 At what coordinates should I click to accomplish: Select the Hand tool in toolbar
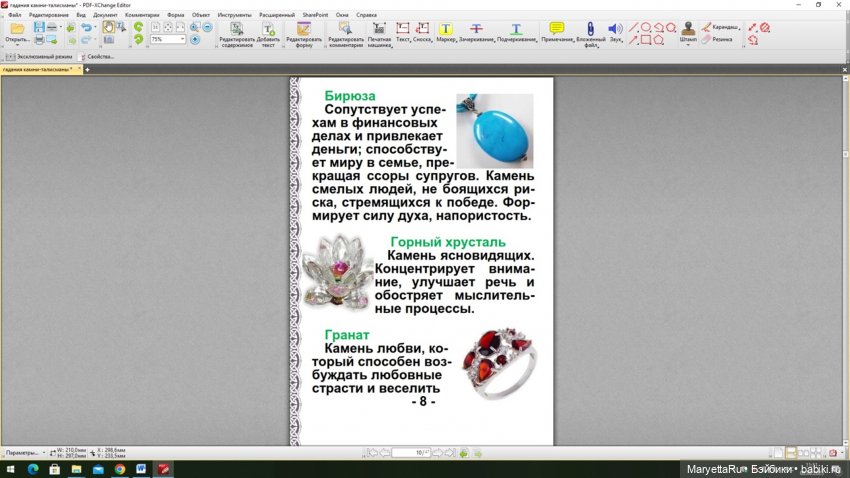point(109,27)
